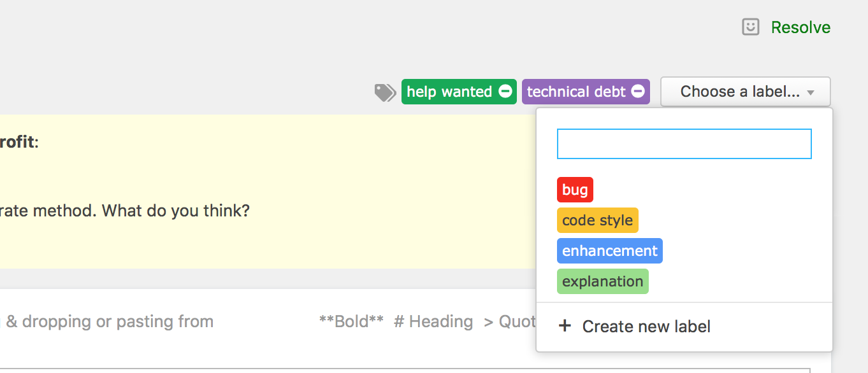Click the yellow highlighted comment box
The image size is (868, 373).
pos(268,191)
